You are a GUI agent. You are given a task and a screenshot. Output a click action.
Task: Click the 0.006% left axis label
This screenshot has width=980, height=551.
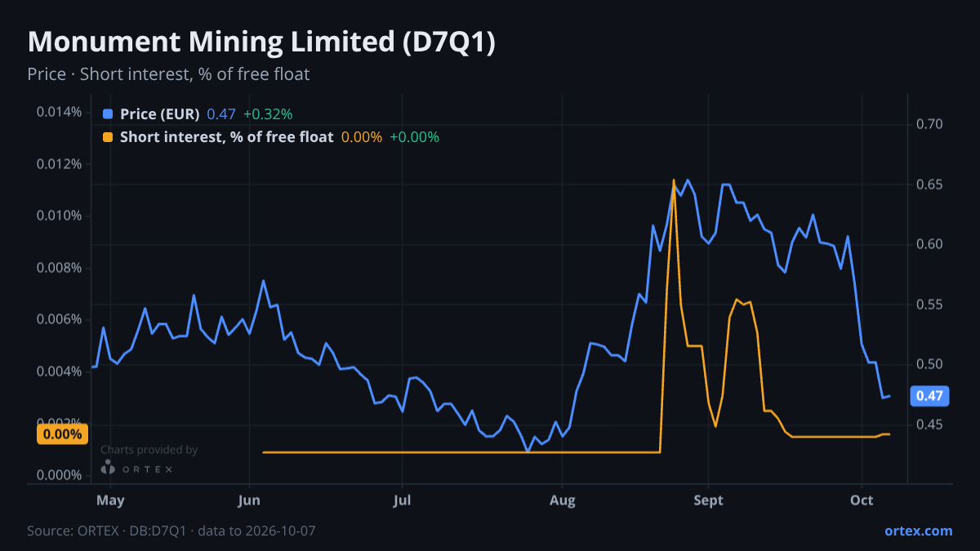pos(59,319)
